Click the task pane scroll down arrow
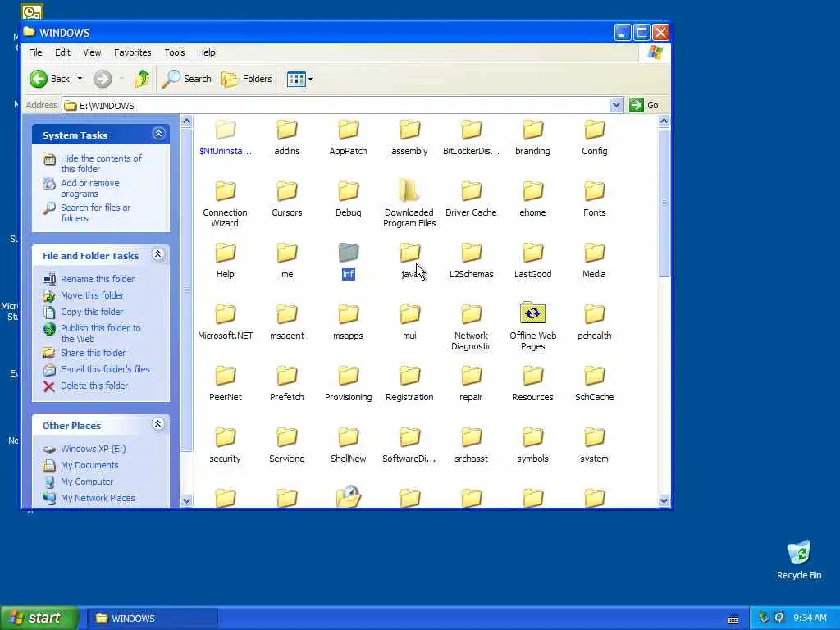 coord(186,501)
